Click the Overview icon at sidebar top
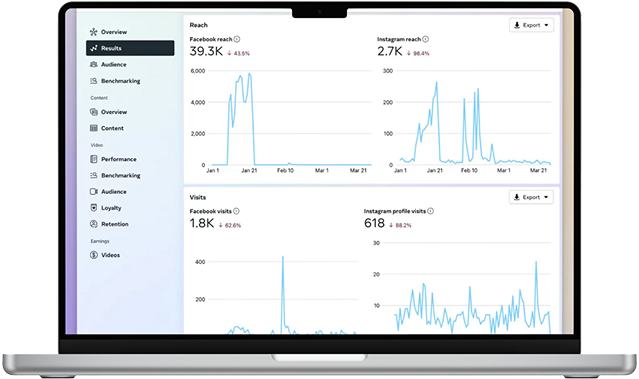639x379 pixels. tap(94, 32)
